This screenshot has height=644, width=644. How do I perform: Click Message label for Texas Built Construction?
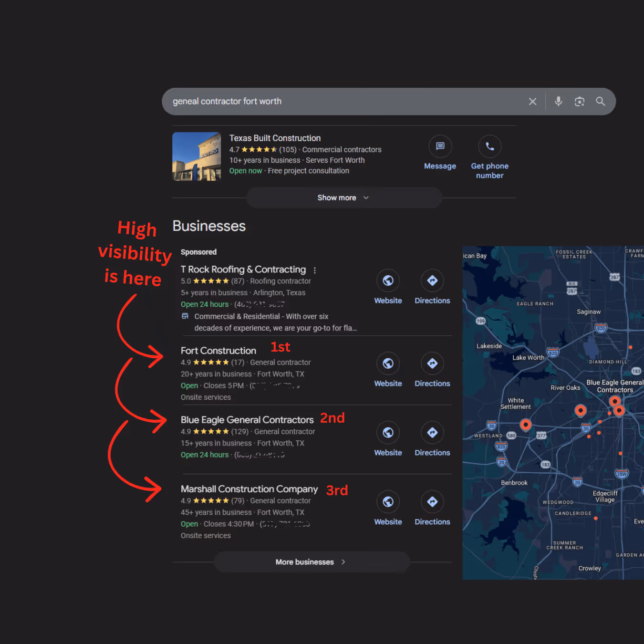pos(440,166)
